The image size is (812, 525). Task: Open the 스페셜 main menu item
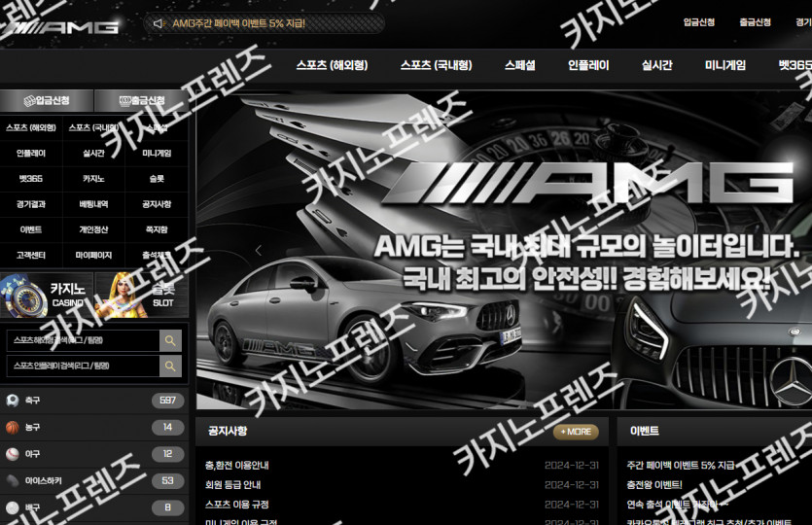520,65
